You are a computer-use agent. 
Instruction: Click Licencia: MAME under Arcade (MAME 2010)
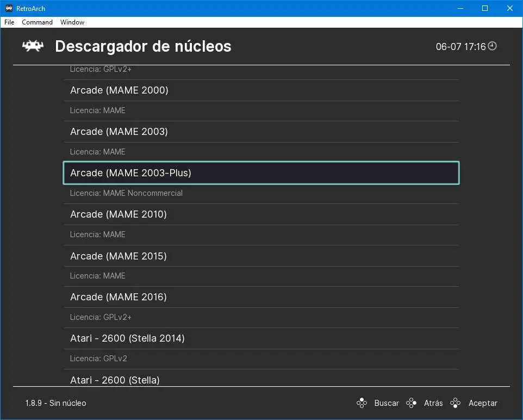(x=97, y=234)
